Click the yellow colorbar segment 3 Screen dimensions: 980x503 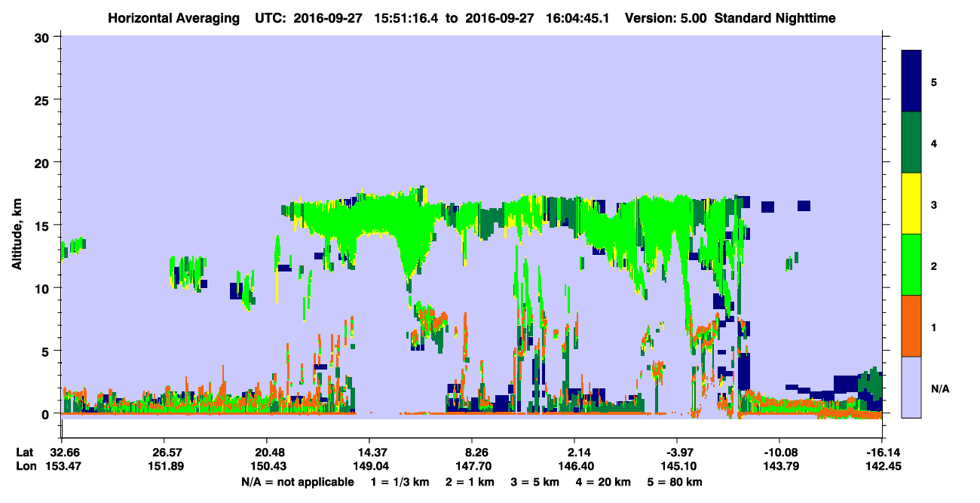pos(911,204)
